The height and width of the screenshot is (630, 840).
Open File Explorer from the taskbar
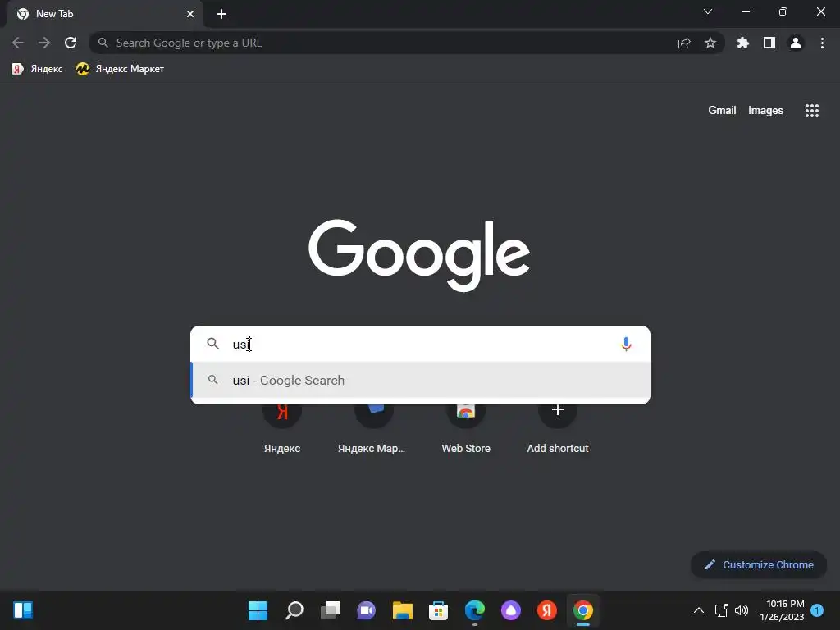pyautogui.click(x=402, y=610)
